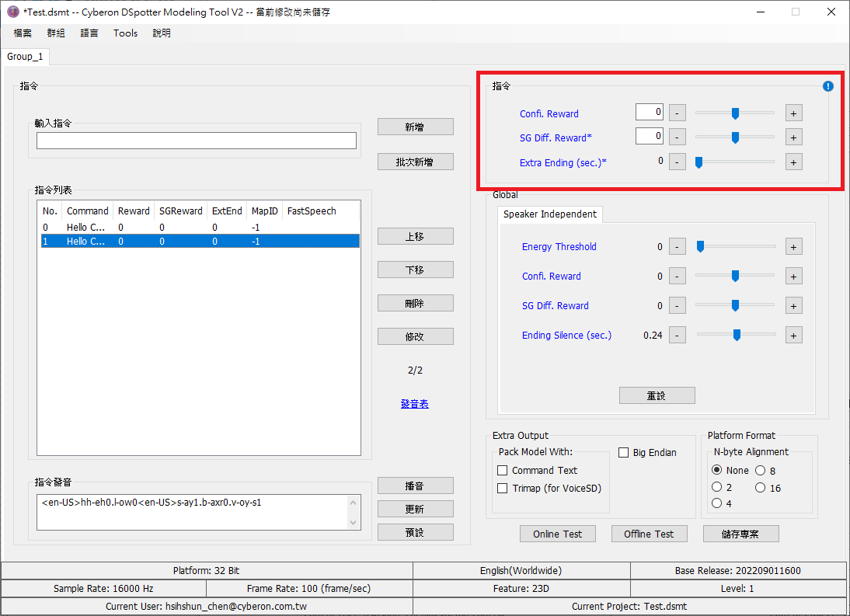Click the 輸入指令 text input field

click(196, 141)
